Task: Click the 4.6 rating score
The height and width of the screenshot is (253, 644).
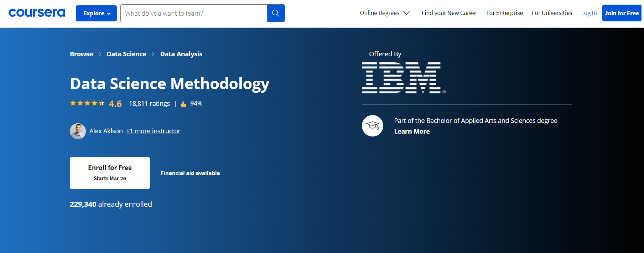Action: (x=115, y=104)
